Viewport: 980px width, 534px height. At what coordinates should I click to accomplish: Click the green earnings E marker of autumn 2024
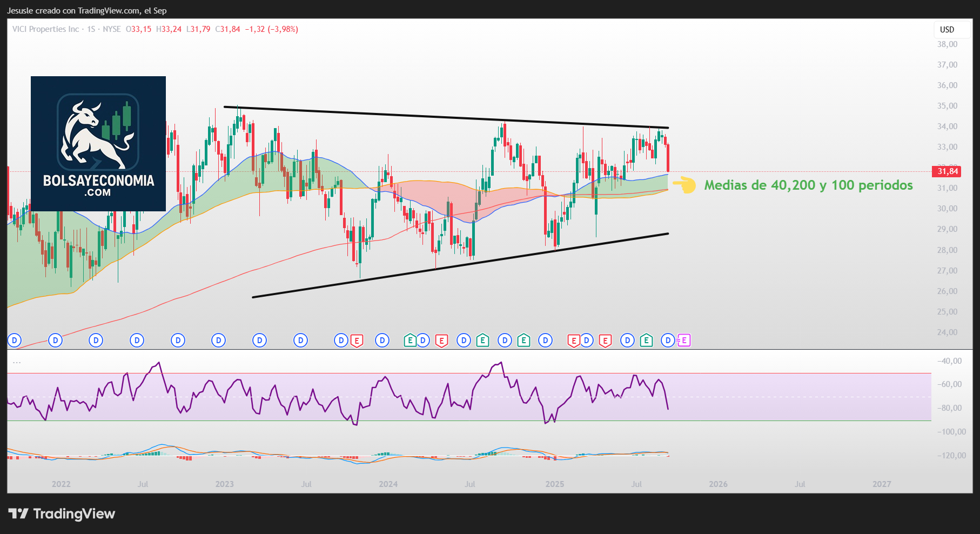(x=523, y=341)
